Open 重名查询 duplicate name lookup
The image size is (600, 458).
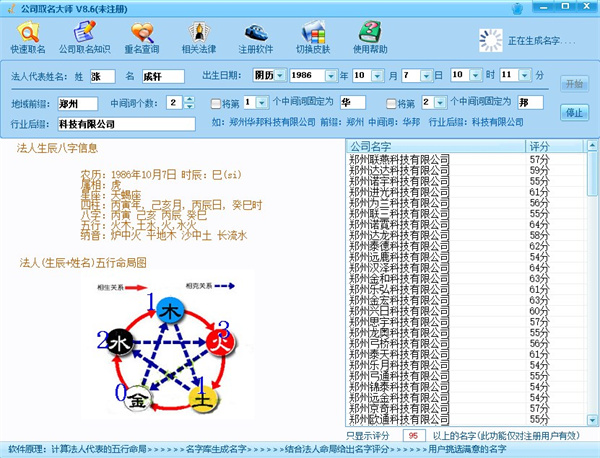point(142,37)
